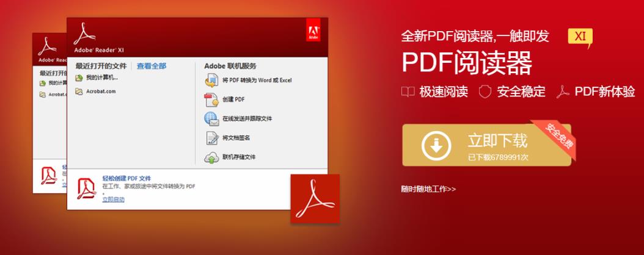Select 联机存储文件 service
The width and height of the screenshot is (644, 255).
tap(239, 157)
